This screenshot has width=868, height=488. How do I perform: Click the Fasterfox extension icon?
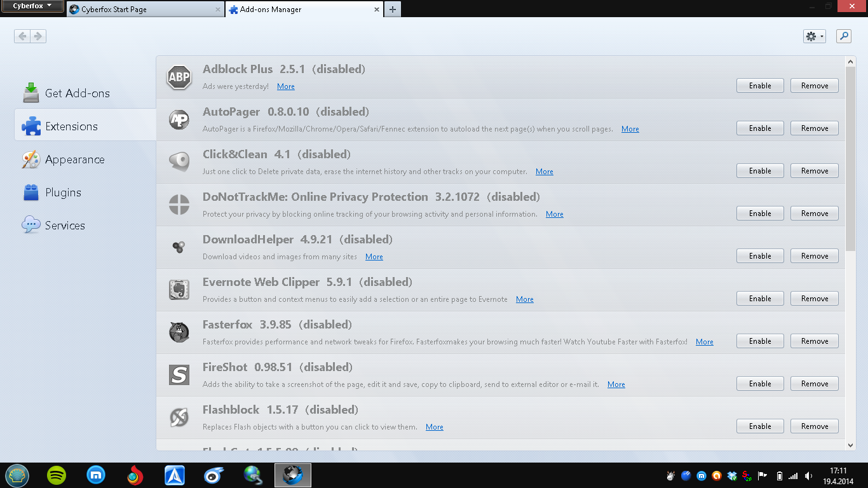[x=179, y=332]
